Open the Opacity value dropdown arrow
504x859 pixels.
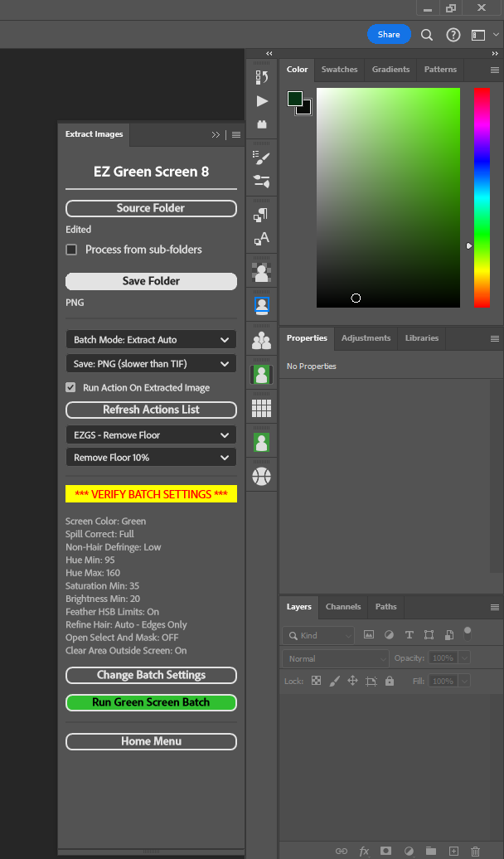(464, 658)
